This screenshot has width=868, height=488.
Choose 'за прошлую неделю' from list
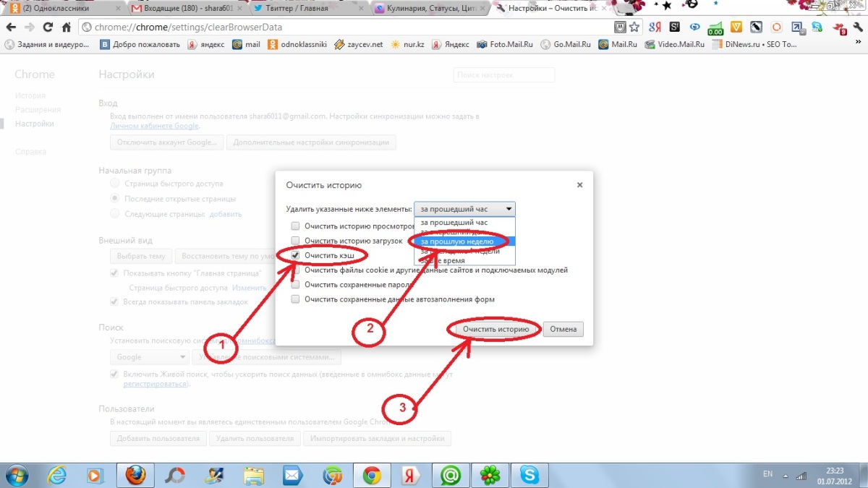465,241
